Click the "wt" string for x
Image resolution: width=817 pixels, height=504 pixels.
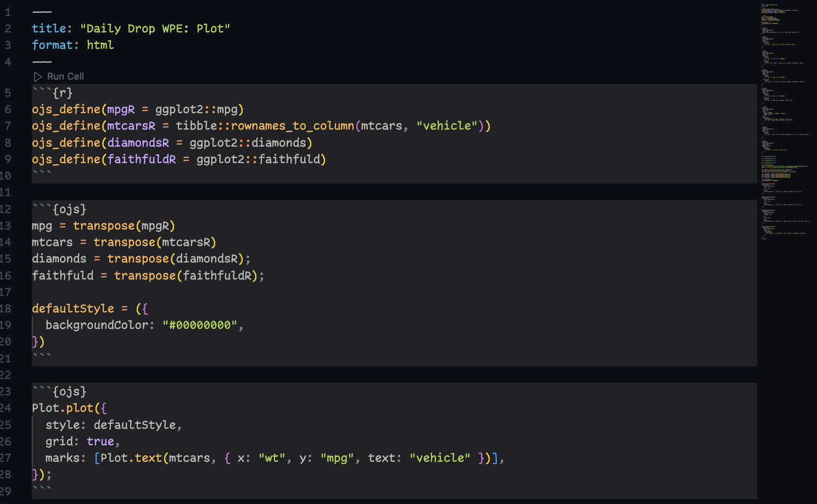point(272,458)
